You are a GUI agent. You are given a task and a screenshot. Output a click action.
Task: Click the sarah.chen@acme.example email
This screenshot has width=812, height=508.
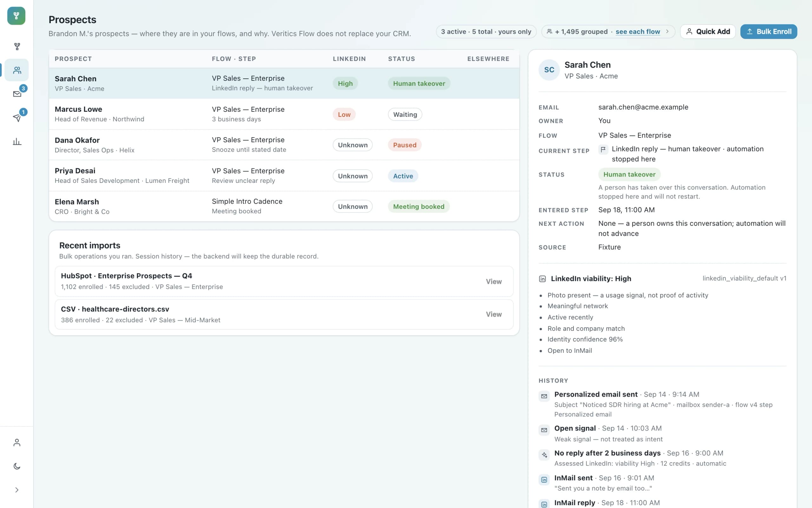pyautogui.click(x=643, y=107)
